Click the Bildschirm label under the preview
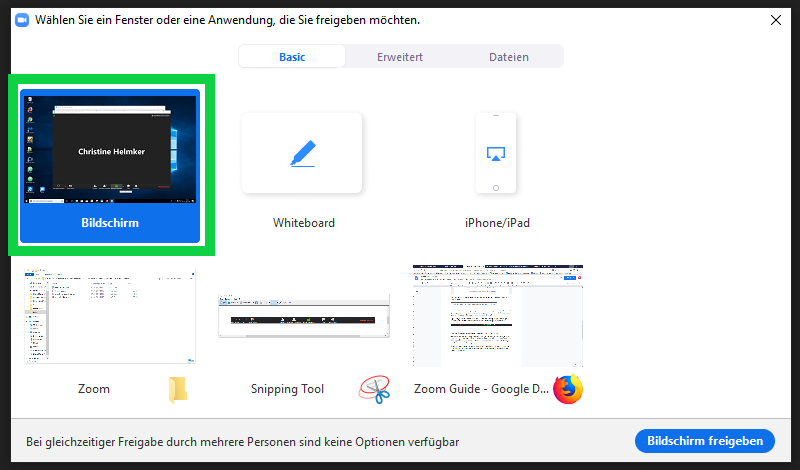Viewport: 800px width, 470px height. click(110, 223)
